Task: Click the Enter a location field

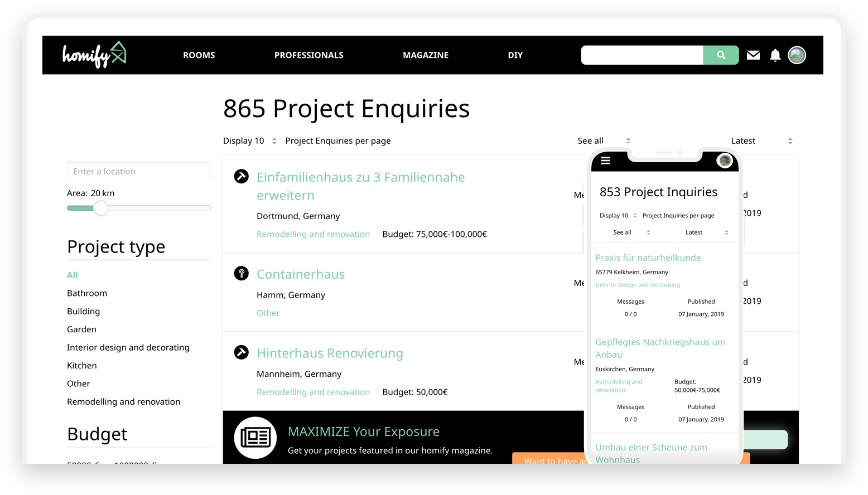Action: pyautogui.click(x=139, y=172)
